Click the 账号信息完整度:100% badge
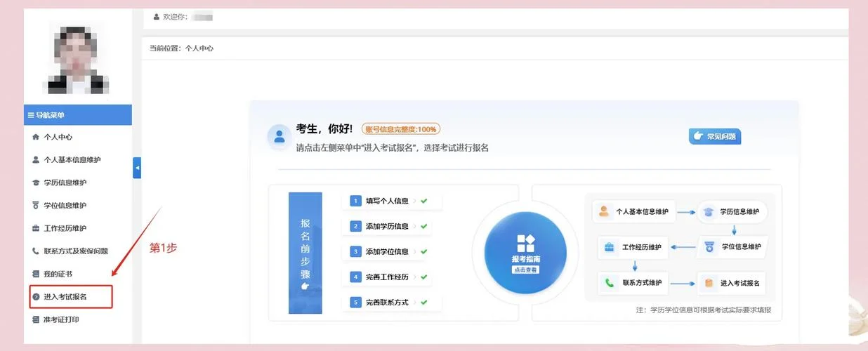This screenshot has height=351, width=868. 401,129
